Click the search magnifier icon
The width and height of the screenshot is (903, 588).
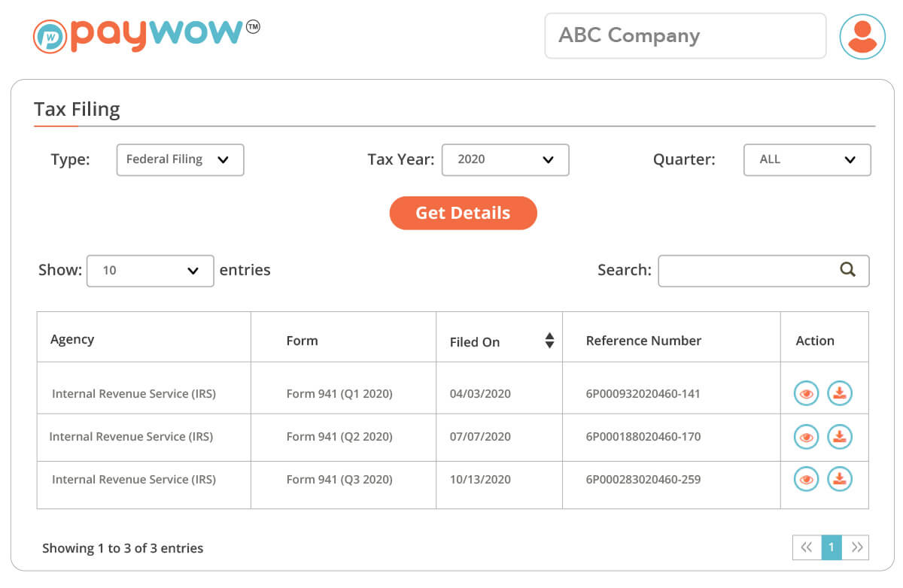coord(847,270)
